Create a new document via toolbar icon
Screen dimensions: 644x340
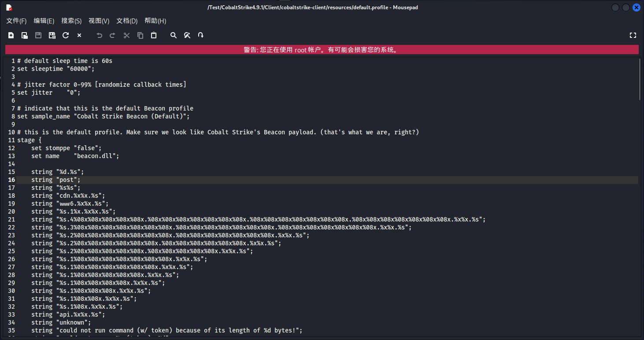click(11, 35)
